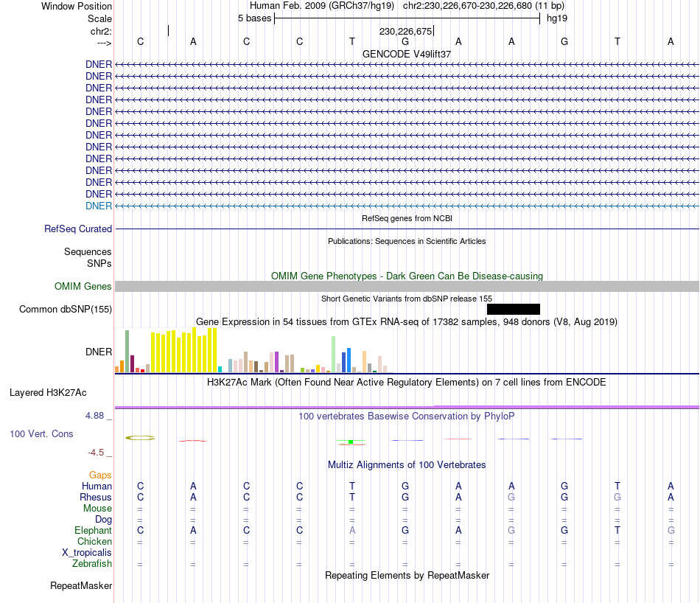Open the RefSeq Curated track label
The image size is (700, 603).
pyautogui.click(x=78, y=229)
